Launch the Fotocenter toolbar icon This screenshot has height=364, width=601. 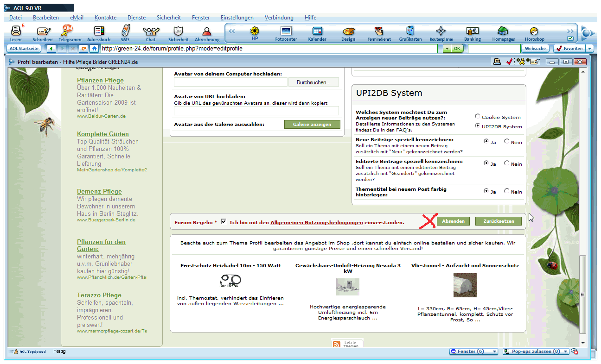(x=286, y=32)
